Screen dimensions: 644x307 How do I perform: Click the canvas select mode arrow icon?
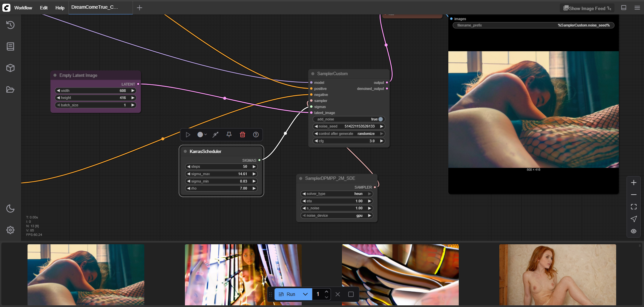click(634, 219)
